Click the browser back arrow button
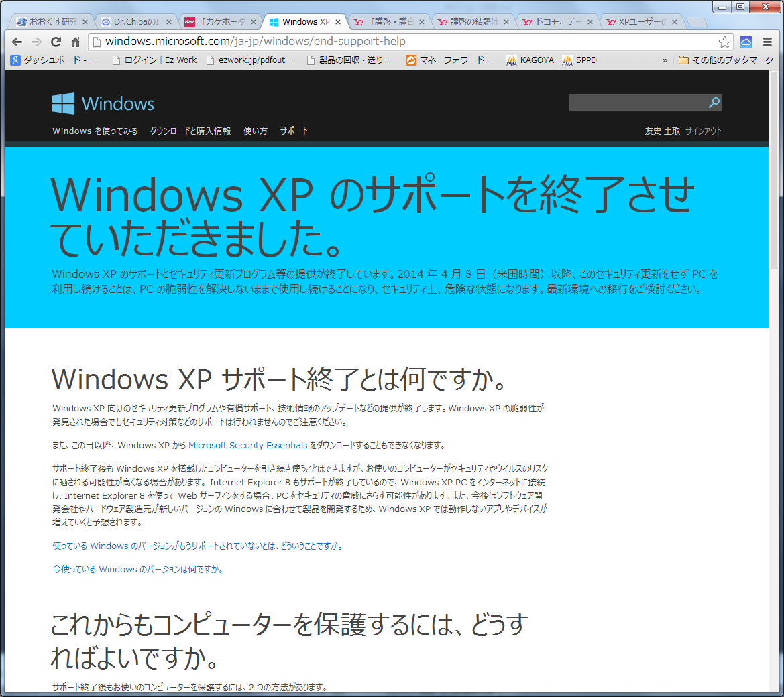The height and width of the screenshot is (697, 784). 17,42
